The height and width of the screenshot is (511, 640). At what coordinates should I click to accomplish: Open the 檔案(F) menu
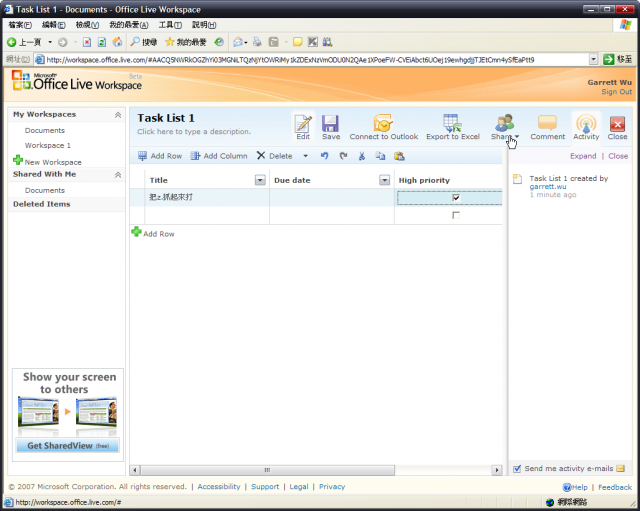20,25
